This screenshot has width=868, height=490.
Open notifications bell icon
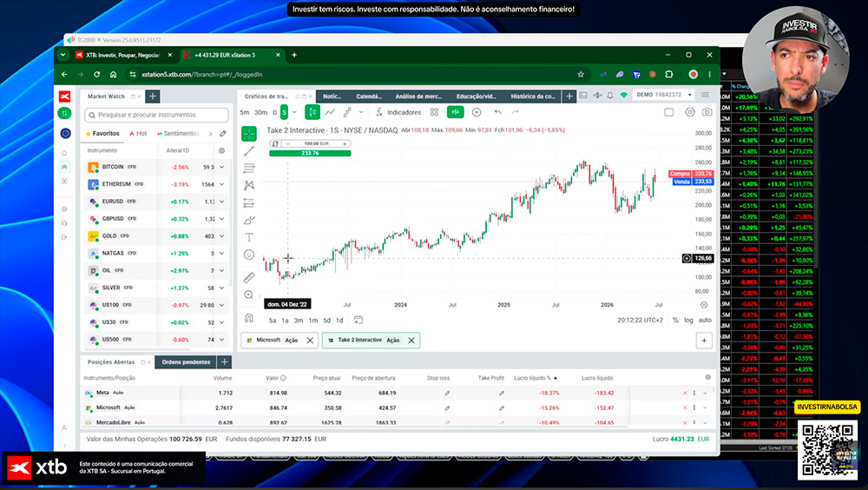tap(610, 96)
